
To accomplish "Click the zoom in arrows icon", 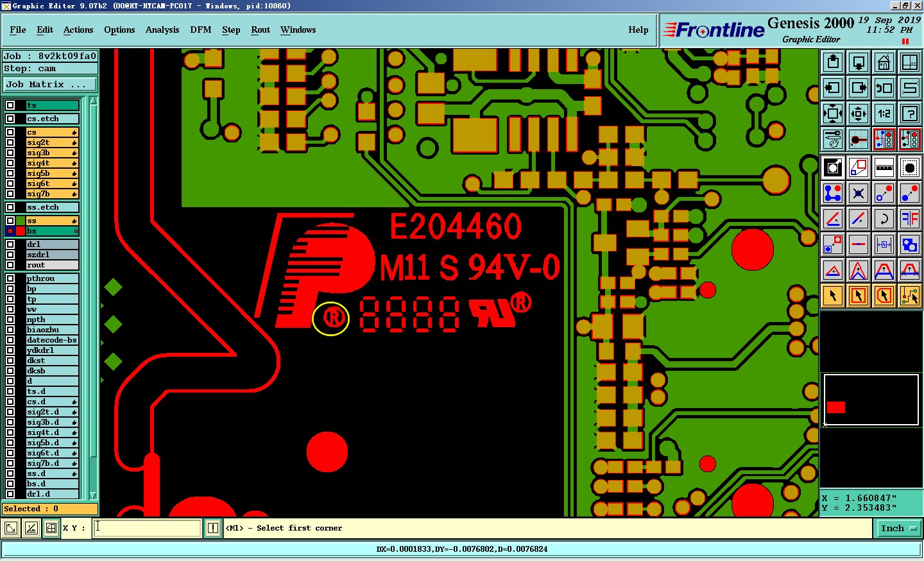I will click(833, 114).
